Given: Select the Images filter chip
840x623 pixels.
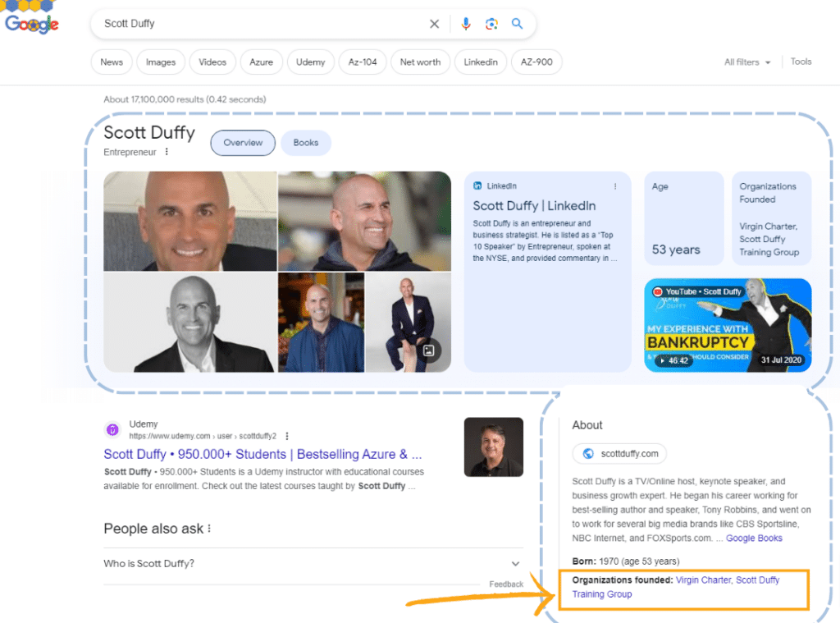Looking at the screenshot, I should point(161,62).
